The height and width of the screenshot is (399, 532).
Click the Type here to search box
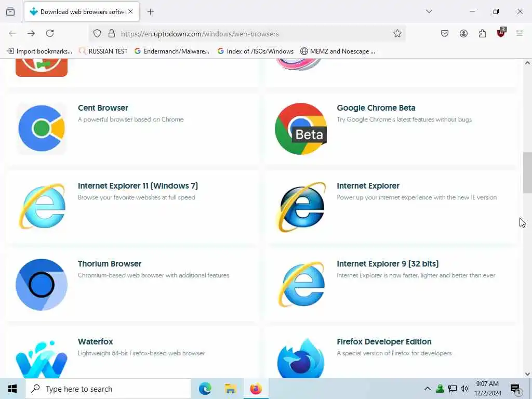(x=108, y=389)
